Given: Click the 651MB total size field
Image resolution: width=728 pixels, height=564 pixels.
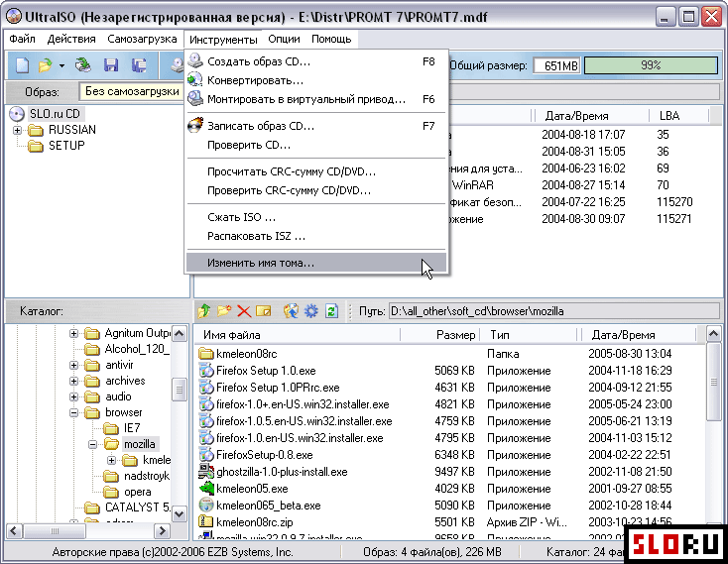Looking at the screenshot, I should click(556, 65).
